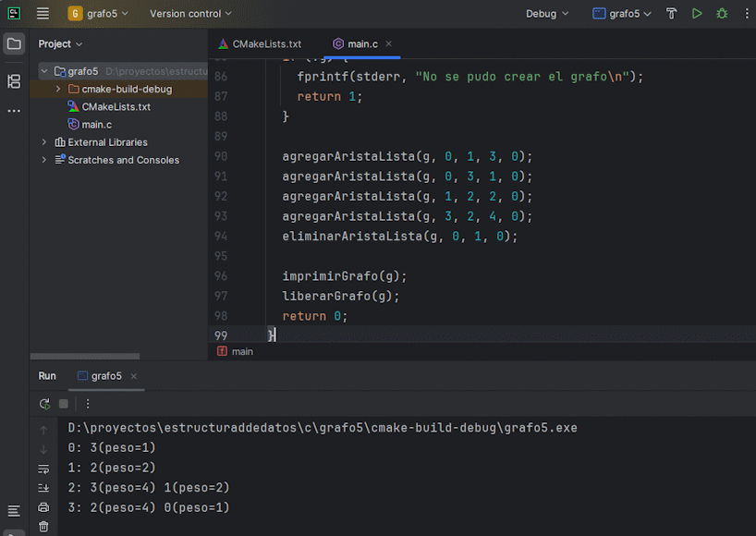Open the main hamburger menu
This screenshot has width=756, height=536.
tap(43, 14)
